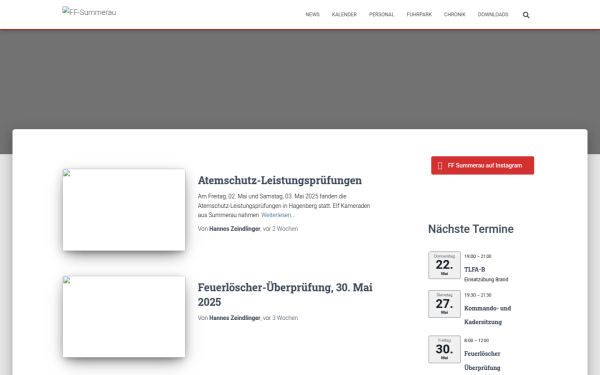Click author Hannes Zeindlinger under the Feuerlöscher article
This screenshot has width=600, height=375.
(x=235, y=318)
